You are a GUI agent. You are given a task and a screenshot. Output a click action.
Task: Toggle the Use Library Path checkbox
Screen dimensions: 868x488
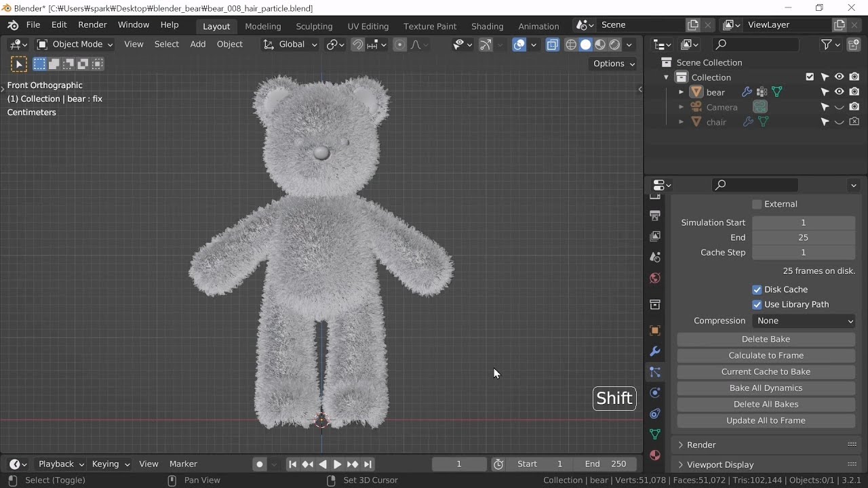tap(757, 304)
